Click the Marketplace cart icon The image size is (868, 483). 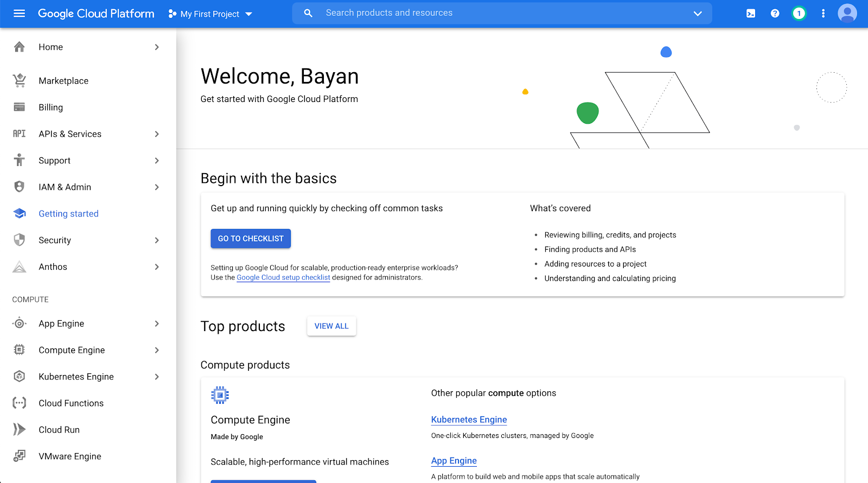(20, 80)
